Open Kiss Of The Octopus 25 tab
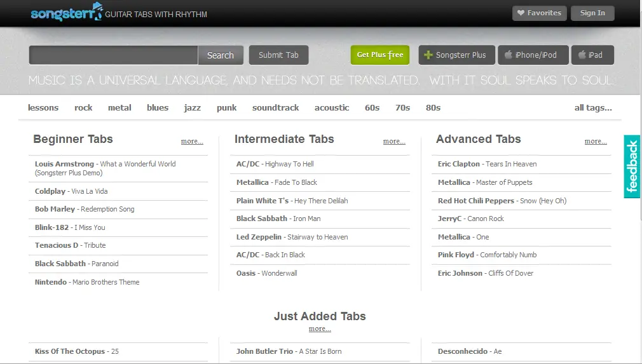 [x=76, y=351]
